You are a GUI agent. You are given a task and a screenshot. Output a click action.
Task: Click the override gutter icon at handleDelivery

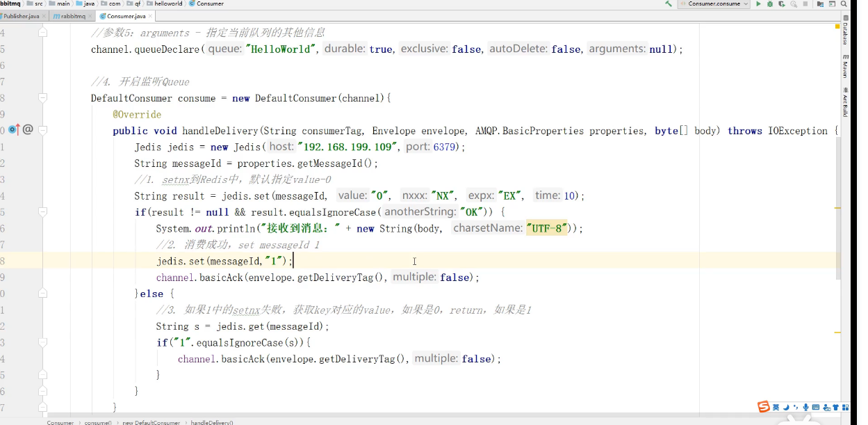click(x=14, y=129)
